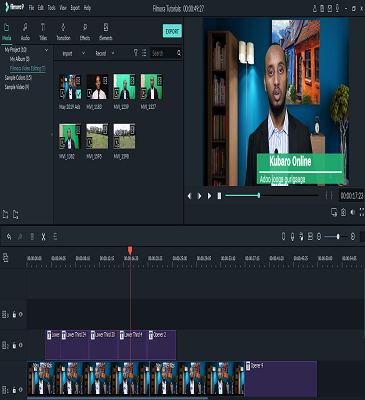This screenshot has height=400, width=365.
Task: Click the preview progress slider handle
Action: coord(259,196)
